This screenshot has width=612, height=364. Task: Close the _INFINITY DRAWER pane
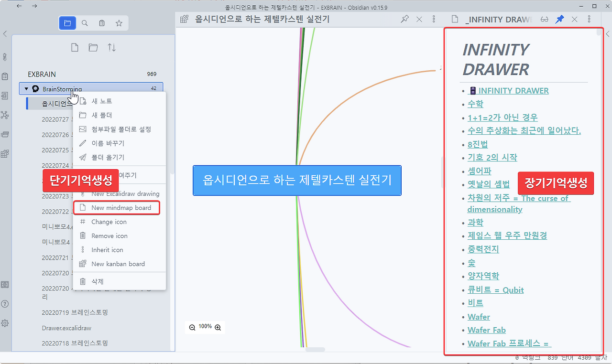pos(575,19)
